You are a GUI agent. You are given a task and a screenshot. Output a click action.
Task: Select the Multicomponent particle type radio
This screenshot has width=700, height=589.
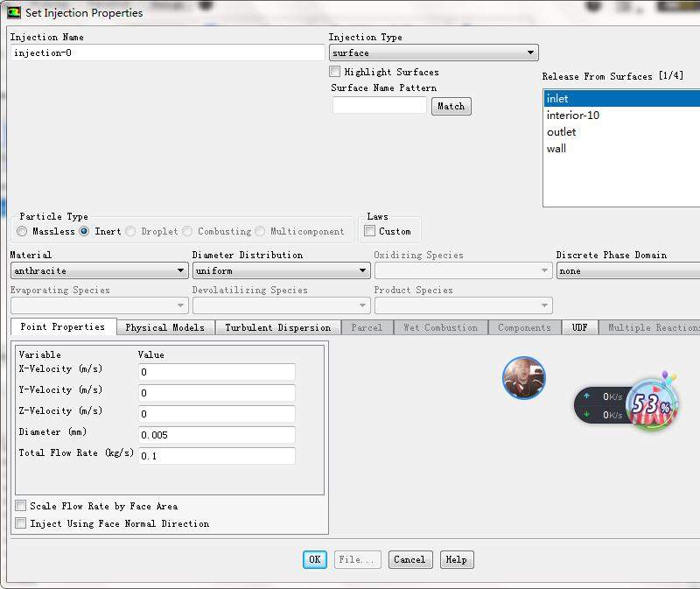click(260, 231)
